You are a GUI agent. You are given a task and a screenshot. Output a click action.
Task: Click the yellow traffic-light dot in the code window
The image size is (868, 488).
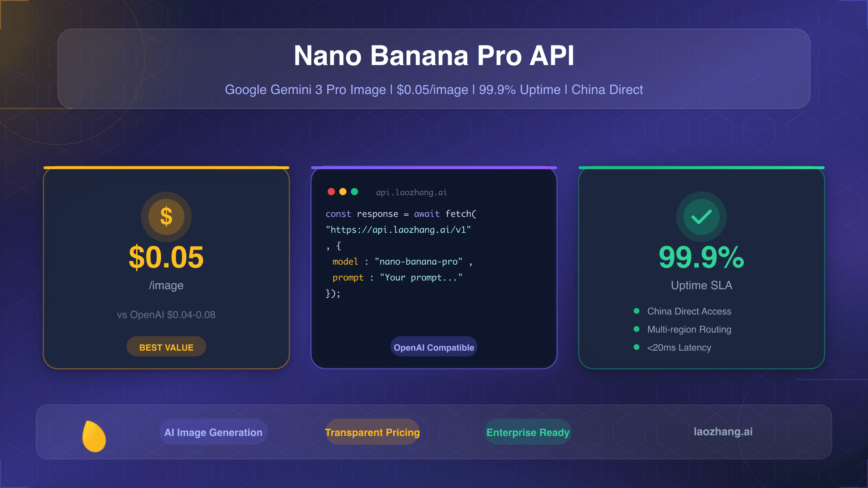point(343,192)
